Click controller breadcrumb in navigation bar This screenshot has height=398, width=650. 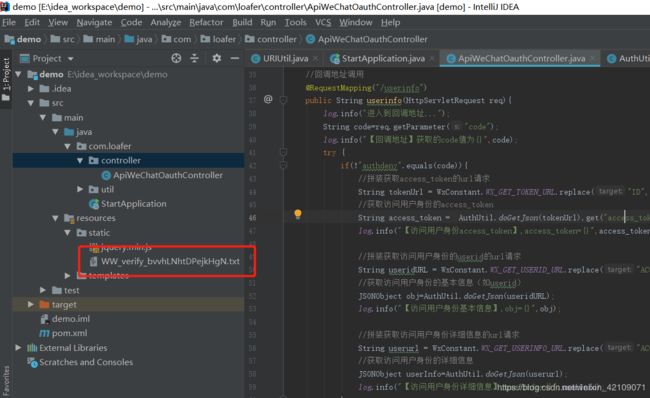pyautogui.click(x=271, y=39)
